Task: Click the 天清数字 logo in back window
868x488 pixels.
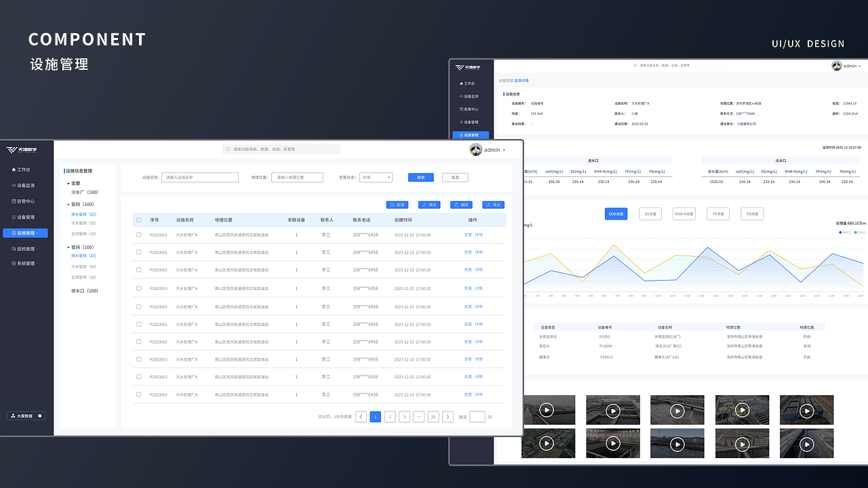Action: pos(468,67)
